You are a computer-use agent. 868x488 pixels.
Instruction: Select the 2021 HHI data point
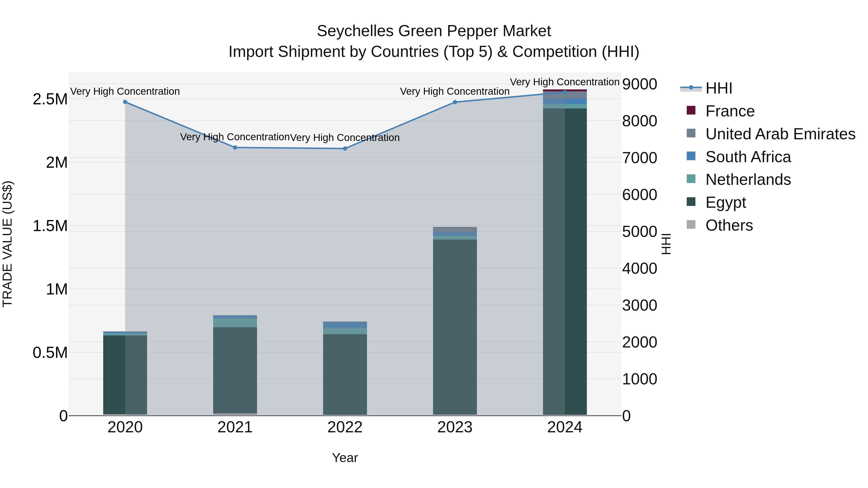click(235, 147)
